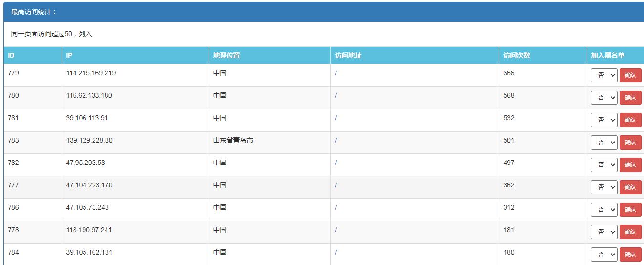Select IP address 47.104.223.170

(x=89, y=185)
